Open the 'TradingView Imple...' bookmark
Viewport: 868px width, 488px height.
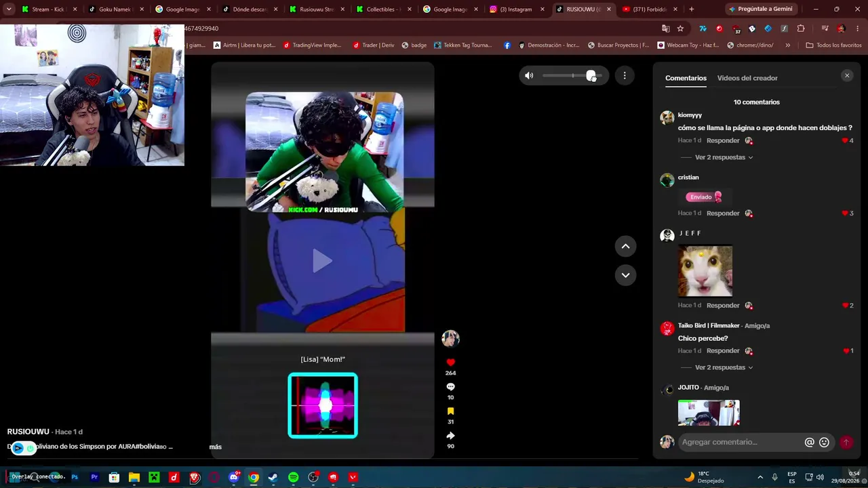[x=312, y=45]
